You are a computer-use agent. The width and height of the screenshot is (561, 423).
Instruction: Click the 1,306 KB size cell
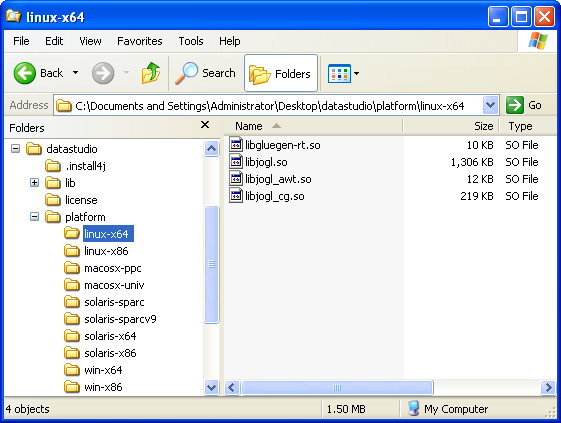472,162
